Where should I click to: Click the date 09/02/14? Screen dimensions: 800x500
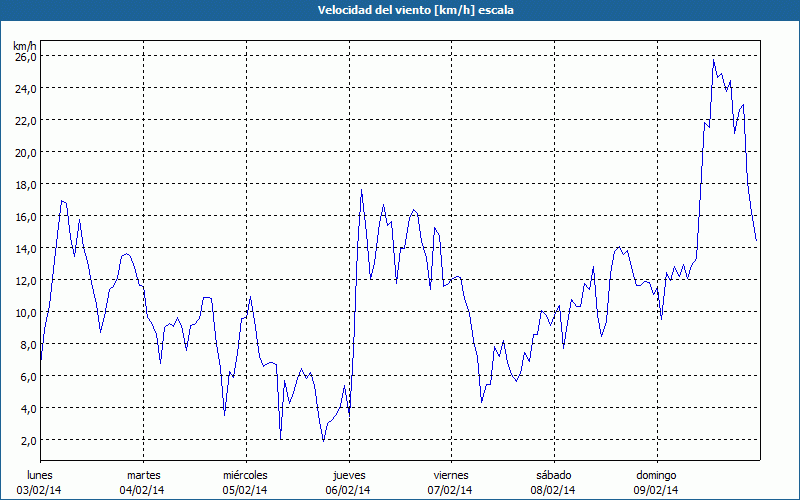coord(656,490)
